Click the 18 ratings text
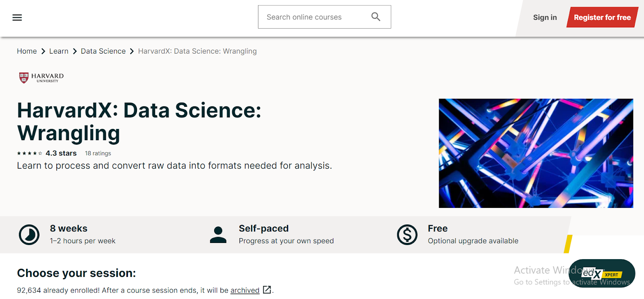 pyautogui.click(x=97, y=153)
